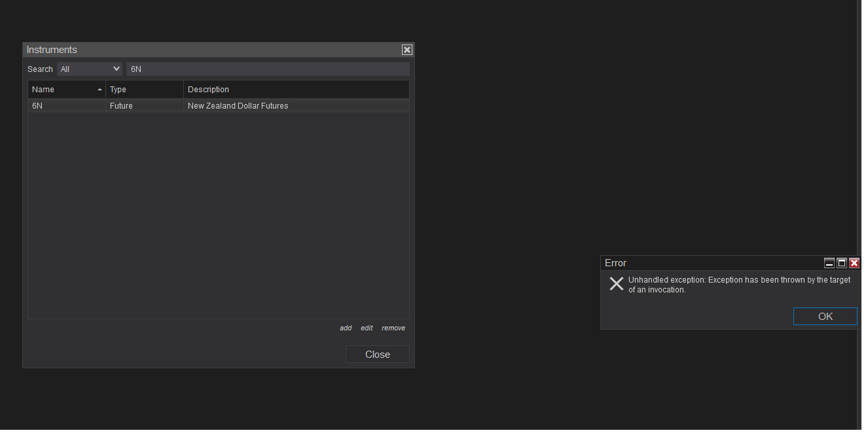Click the error X icon in dialog
The image size is (868, 437).
pyautogui.click(x=617, y=283)
